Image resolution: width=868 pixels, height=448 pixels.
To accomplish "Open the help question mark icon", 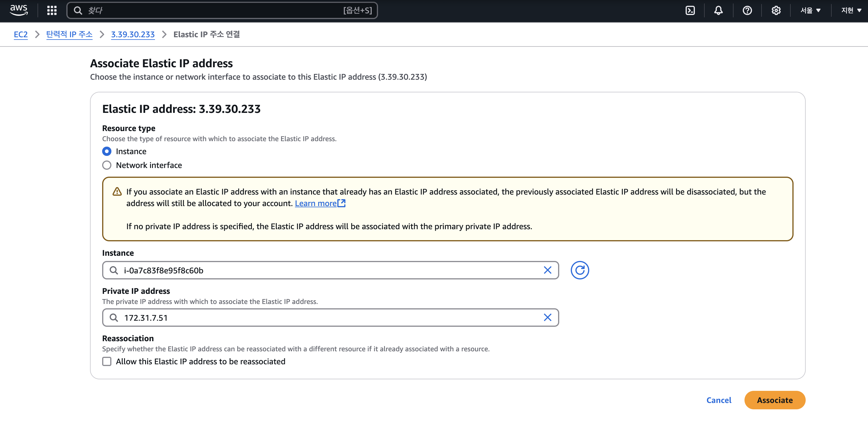I will (x=747, y=10).
